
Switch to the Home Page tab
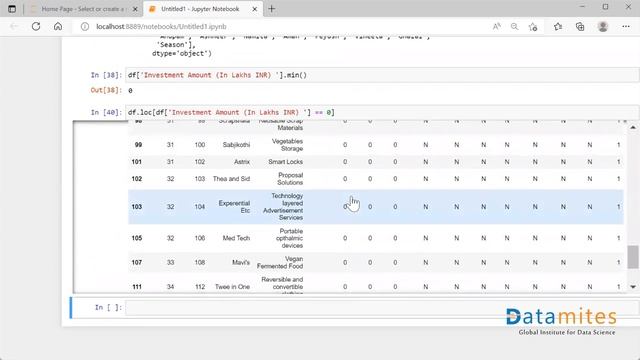pyautogui.click(x=83, y=9)
